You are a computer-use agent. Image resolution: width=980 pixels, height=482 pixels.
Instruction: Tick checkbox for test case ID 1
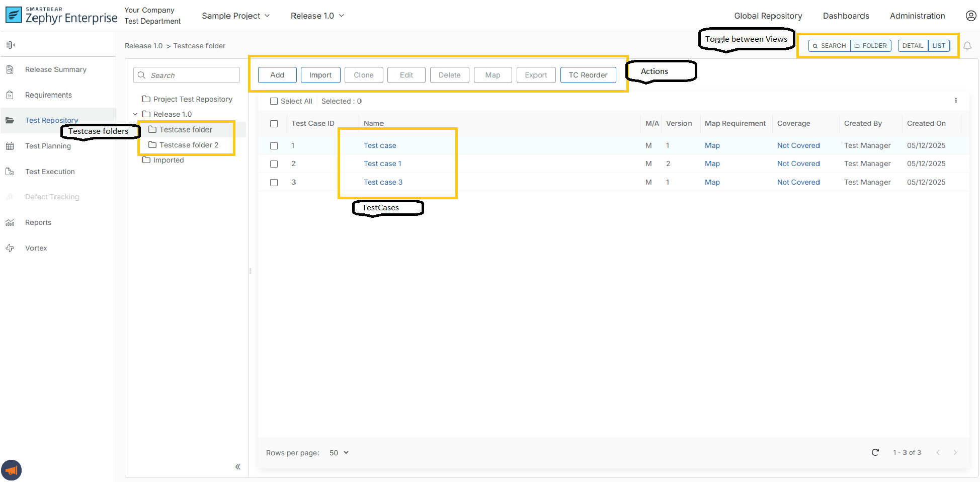(274, 146)
